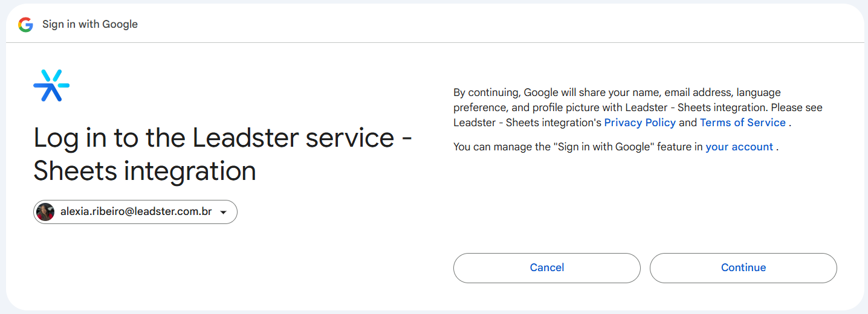This screenshot has height=314, width=868.
Task: Click the "Sheets integration" heading line
Action: 144,171
